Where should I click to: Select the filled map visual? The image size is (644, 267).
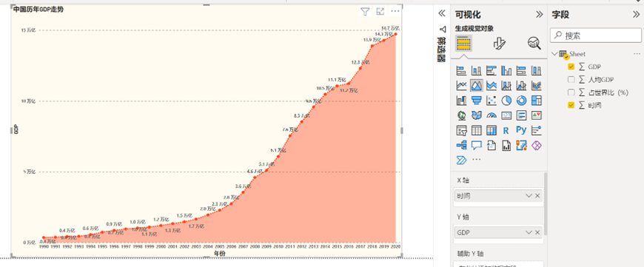477,115
